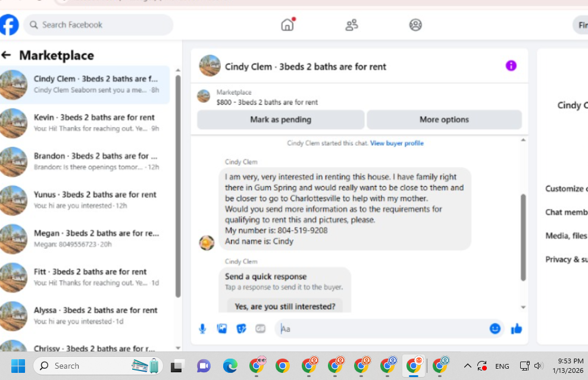Click the Windows taskbar Search box
The width and height of the screenshot is (588, 380).
pyautogui.click(x=98, y=366)
